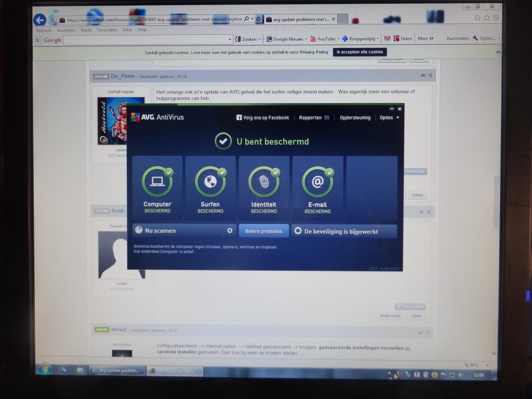Open the Identiteit protection component
The width and height of the screenshot is (532, 399).
click(x=264, y=188)
